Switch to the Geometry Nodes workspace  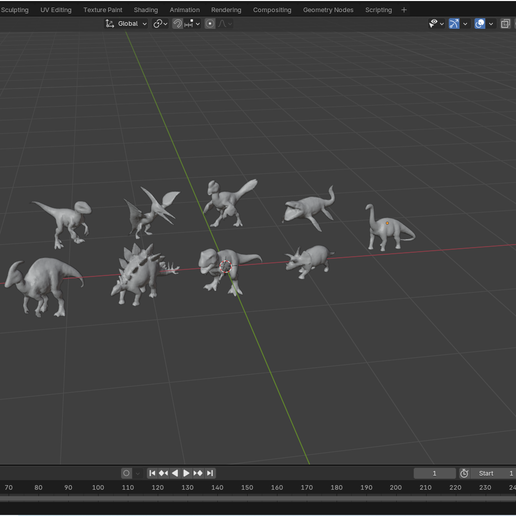pyautogui.click(x=328, y=10)
